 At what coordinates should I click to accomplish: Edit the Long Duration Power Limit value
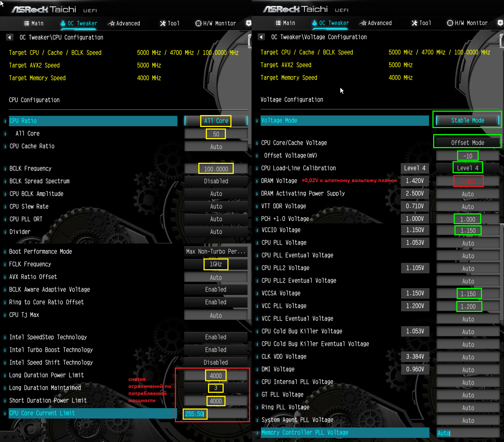[216, 376]
